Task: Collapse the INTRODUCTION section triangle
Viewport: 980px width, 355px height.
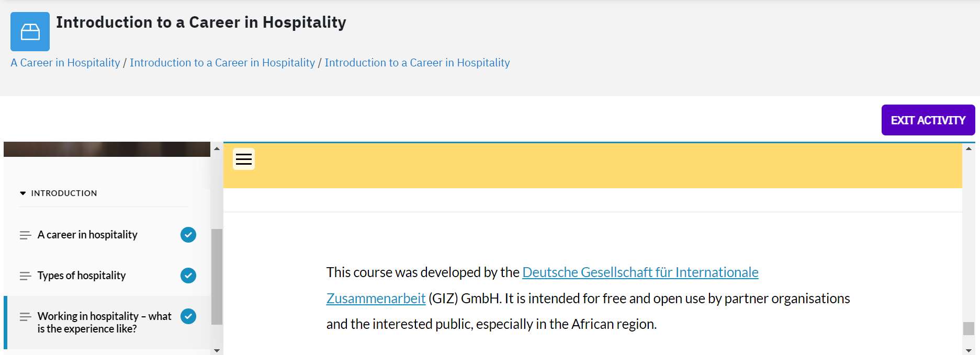Action: click(22, 193)
